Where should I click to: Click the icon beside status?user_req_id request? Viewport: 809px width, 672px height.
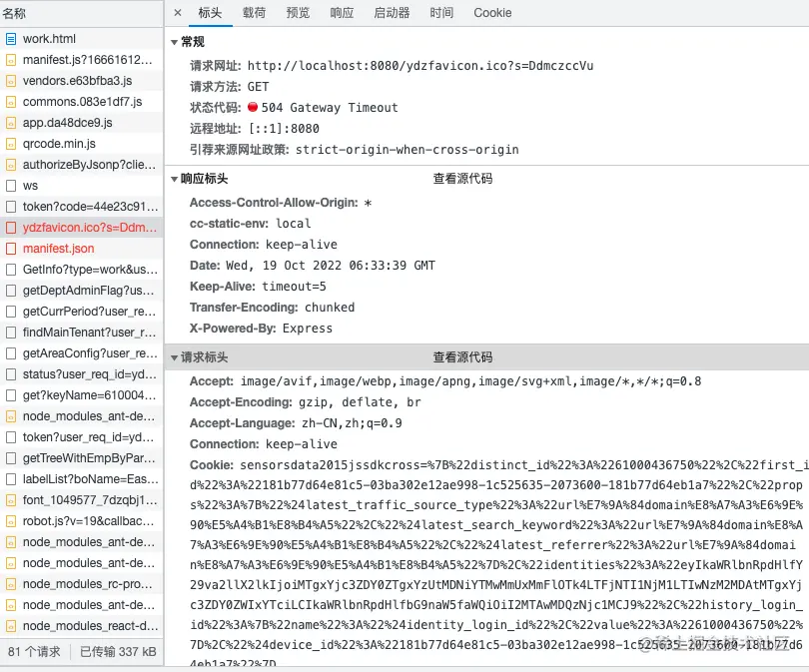click(x=11, y=374)
